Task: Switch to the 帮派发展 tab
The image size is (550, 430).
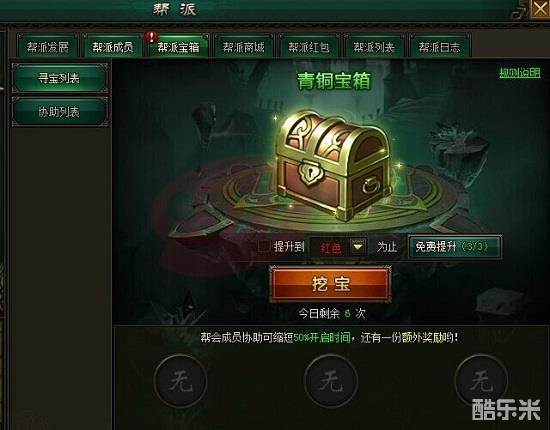Action: [x=48, y=47]
